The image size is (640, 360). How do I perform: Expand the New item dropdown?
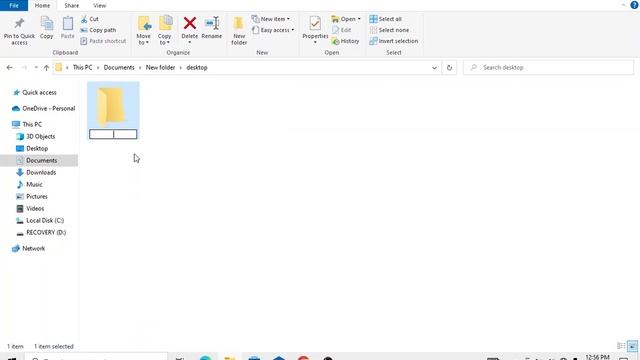point(271,19)
